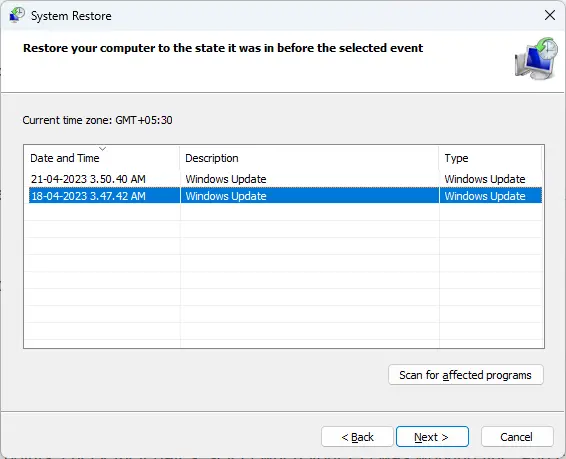The image size is (566, 459).
Task: Click Description cell of 18-04-2023 row
Action: coord(310,196)
